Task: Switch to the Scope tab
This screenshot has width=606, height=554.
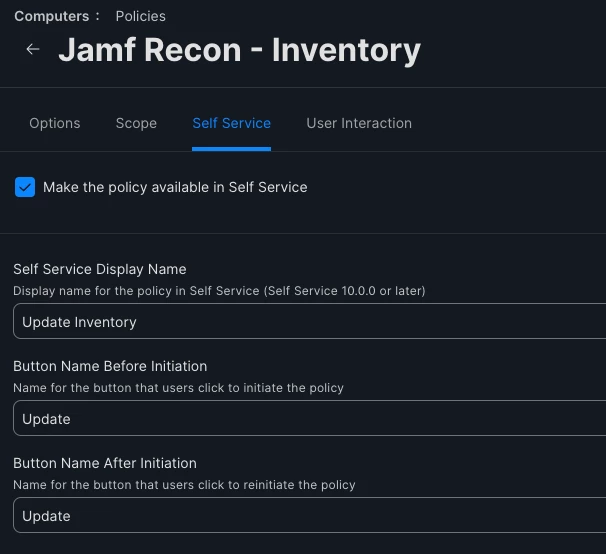Action: pyautogui.click(x=136, y=123)
